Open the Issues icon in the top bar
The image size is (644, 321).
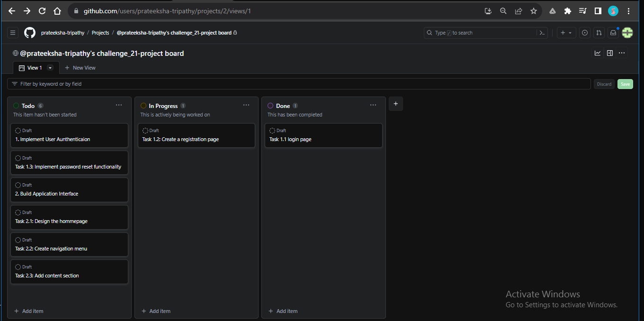pos(584,33)
